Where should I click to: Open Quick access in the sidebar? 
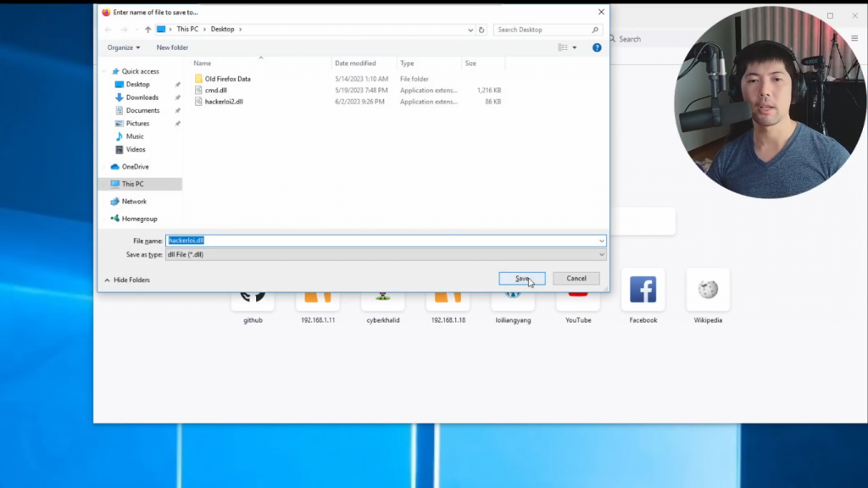[x=140, y=71]
